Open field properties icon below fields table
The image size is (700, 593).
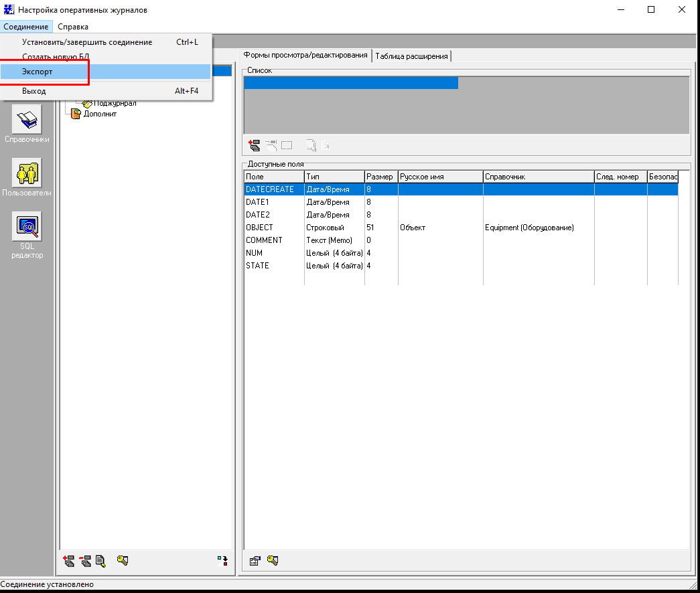(255, 561)
